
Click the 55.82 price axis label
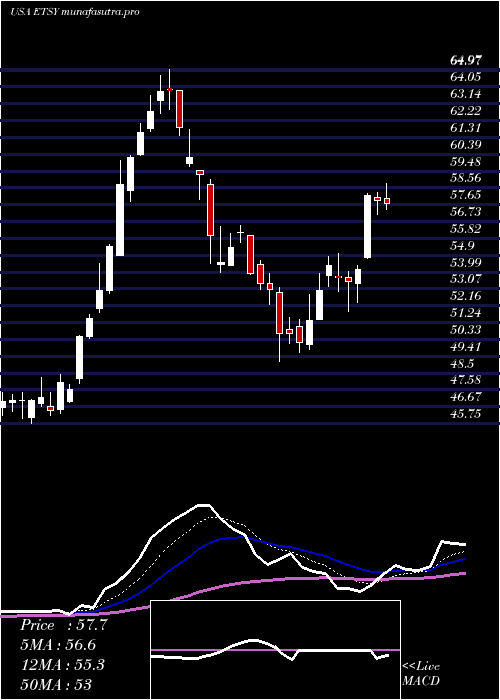(465, 229)
